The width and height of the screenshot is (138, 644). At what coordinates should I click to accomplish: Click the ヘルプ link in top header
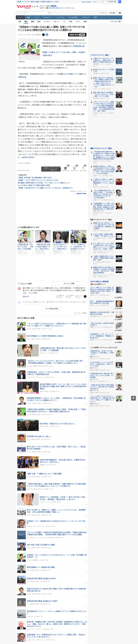pos(94,2)
